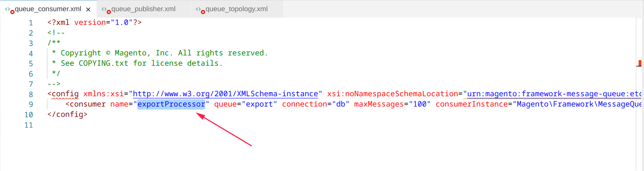Click the Copyright Magento comment line
This screenshot has width=644, height=171.
pyautogui.click(x=160, y=53)
